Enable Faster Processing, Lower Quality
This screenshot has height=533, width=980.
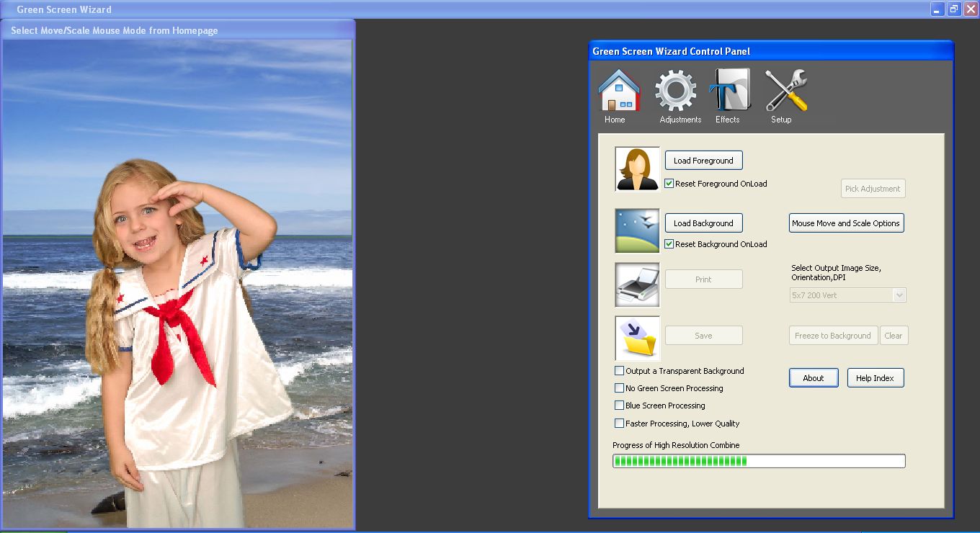[x=619, y=424]
